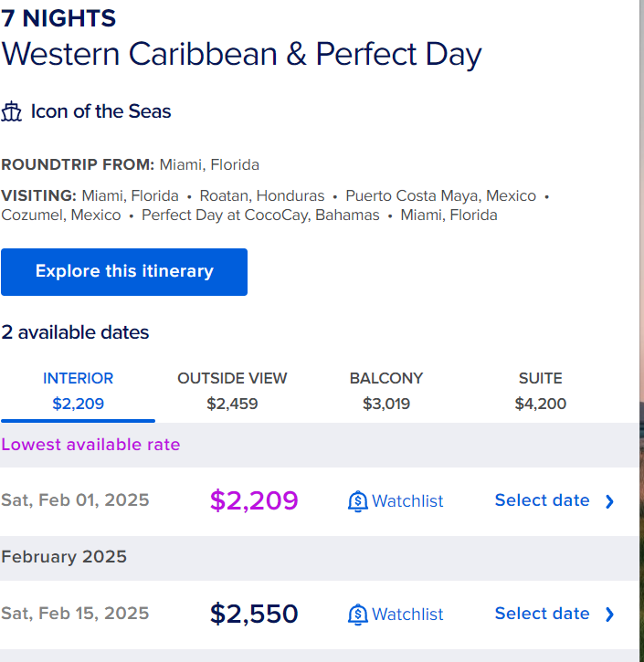Click the Western Caribbean & Perfect Day title

tap(241, 55)
